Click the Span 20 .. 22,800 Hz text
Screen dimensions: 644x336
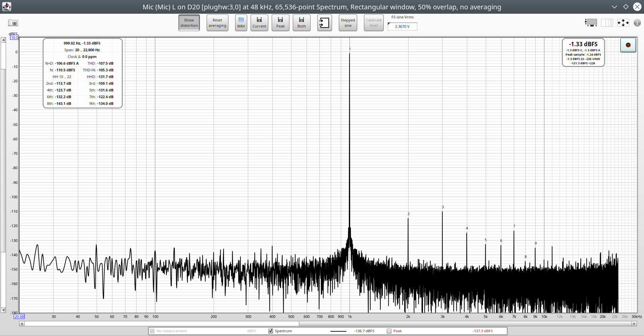coord(82,50)
